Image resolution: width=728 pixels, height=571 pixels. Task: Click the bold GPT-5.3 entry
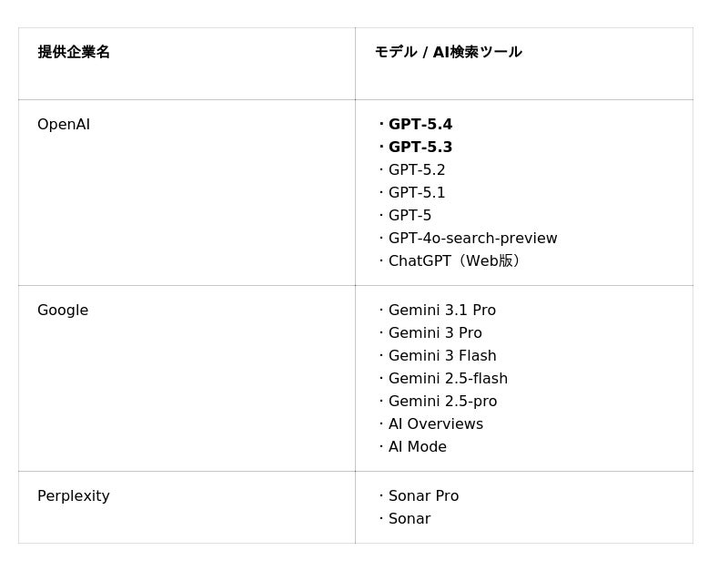click(x=420, y=148)
